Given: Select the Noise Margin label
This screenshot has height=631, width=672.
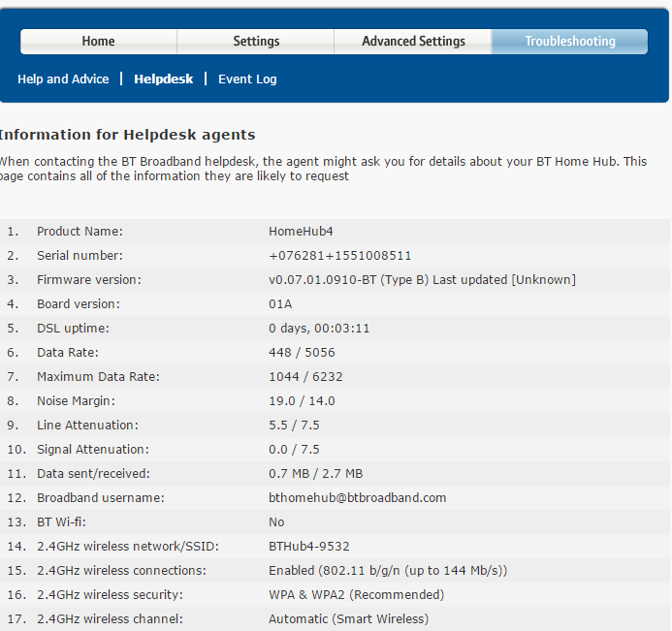Looking at the screenshot, I should click(76, 401).
